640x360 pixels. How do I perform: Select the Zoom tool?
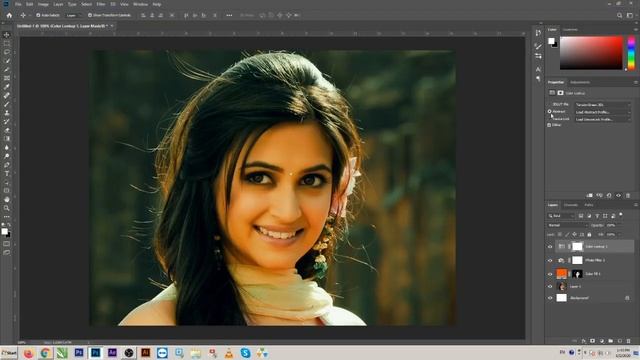click(x=7, y=208)
